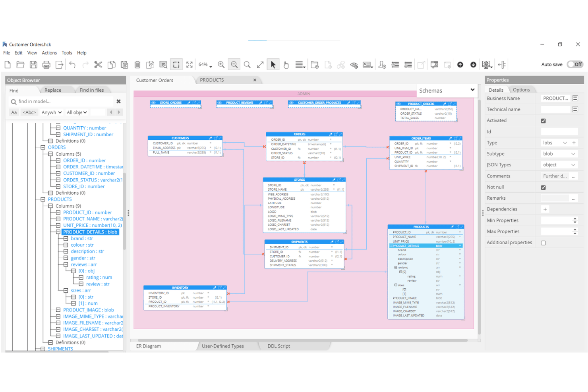588x392 pixels.
Task: Uncheck the Activated checkbox
Action: pyautogui.click(x=543, y=121)
